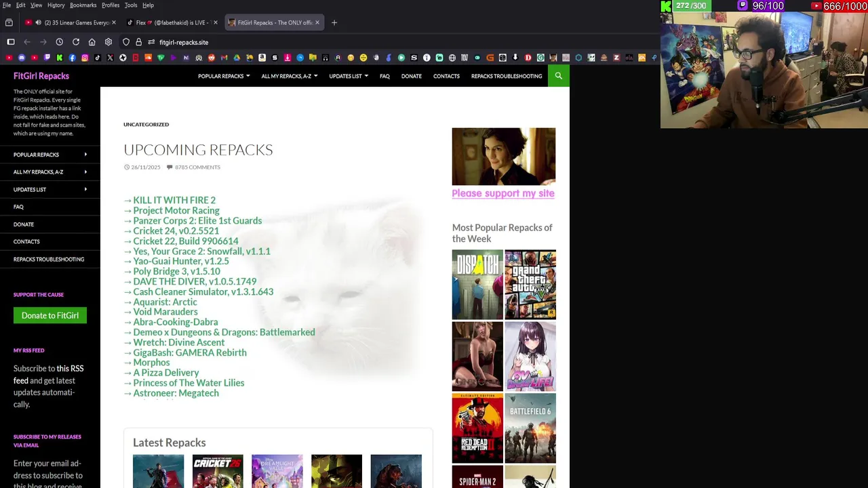Open browser settings gear icon
The height and width of the screenshot is (488, 868).
(108, 42)
